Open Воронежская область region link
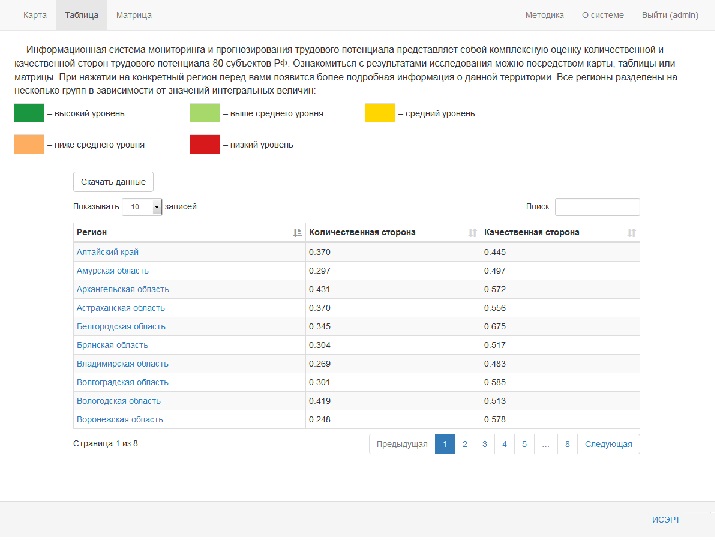The height and width of the screenshot is (540, 715). click(119, 419)
